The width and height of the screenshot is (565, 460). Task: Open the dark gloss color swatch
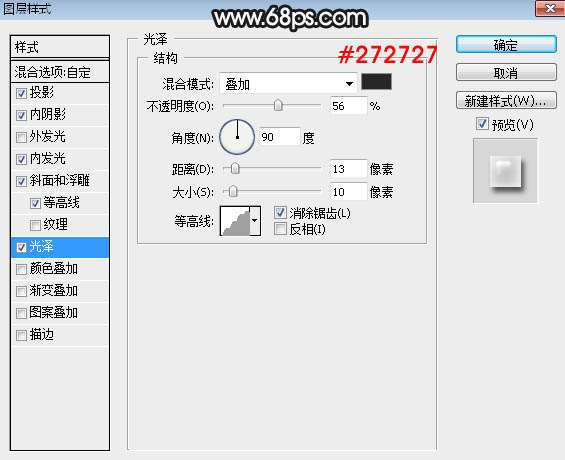[x=377, y=82]
